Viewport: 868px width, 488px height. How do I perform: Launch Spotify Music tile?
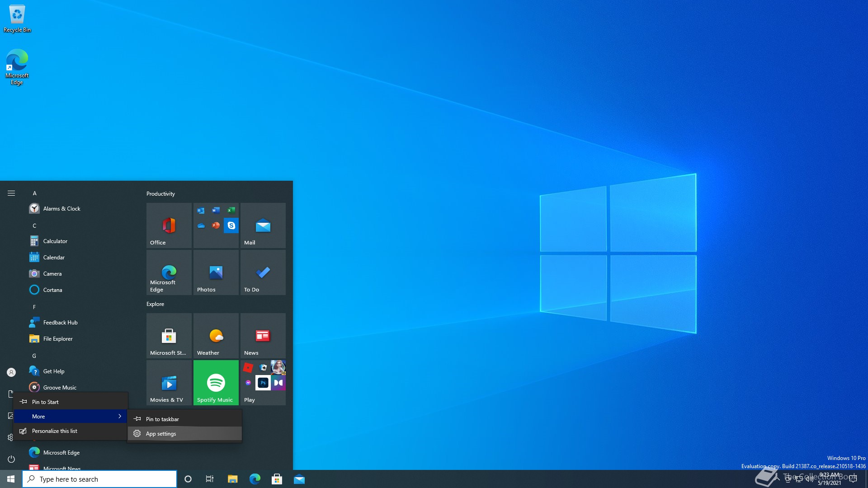tap(216, 383)
